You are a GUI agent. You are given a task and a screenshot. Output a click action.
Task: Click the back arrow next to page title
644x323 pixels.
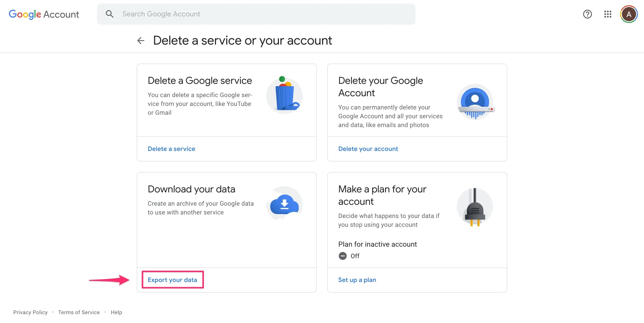(x=141, y=41)
